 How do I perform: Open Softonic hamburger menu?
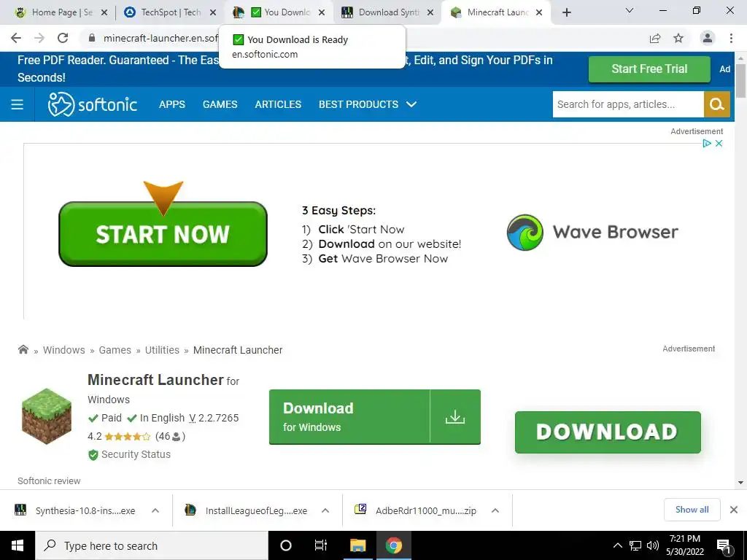coord(18,104)
